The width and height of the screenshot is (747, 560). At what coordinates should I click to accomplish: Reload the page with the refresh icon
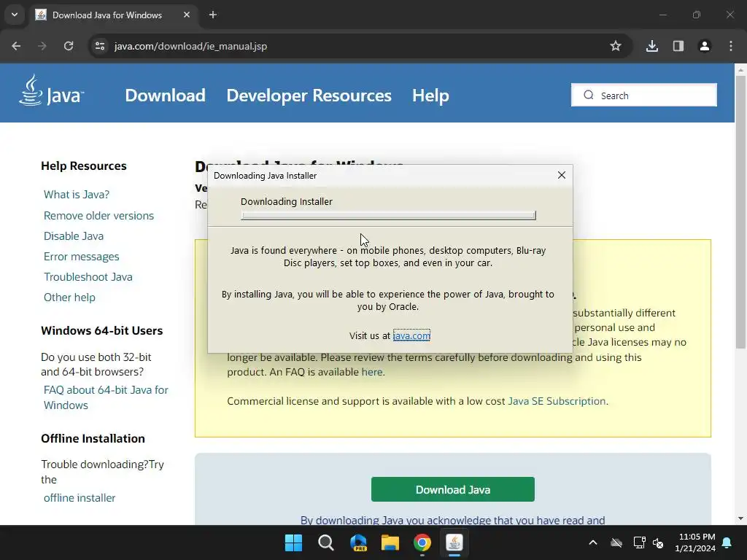pyautogui.click(x=69, y=46)
